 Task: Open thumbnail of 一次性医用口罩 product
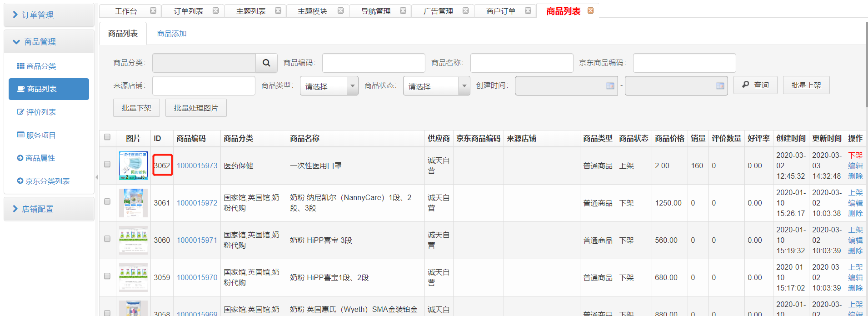tap(133, 166)
